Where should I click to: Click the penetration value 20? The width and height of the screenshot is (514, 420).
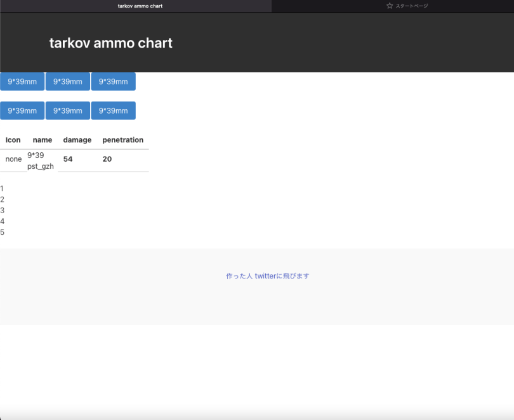pyautogui.click(x=107, y=159)
